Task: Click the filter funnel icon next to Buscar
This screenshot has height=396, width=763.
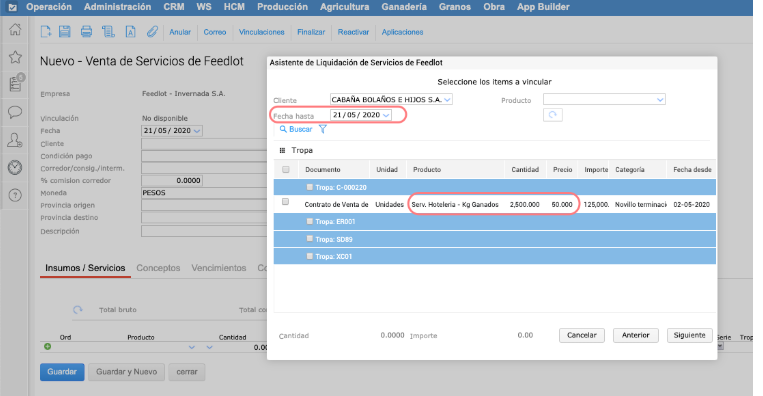Action: pyautogui.click(x=323, y=129)
